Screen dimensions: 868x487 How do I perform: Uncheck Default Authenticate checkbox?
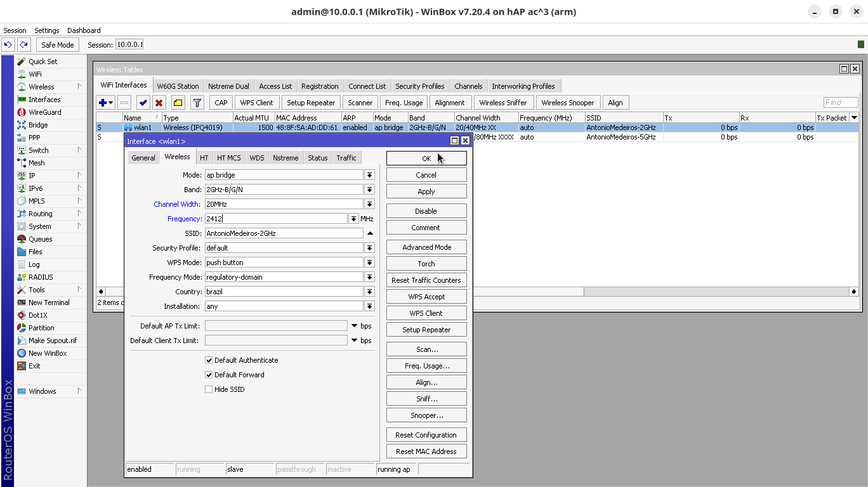click(209, 360)
